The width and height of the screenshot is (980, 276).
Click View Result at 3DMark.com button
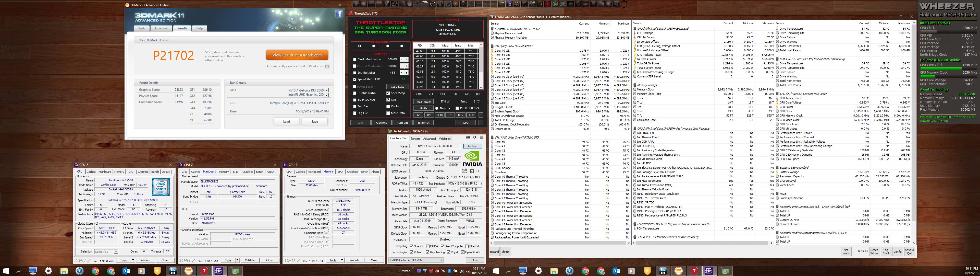click(297, 55)
